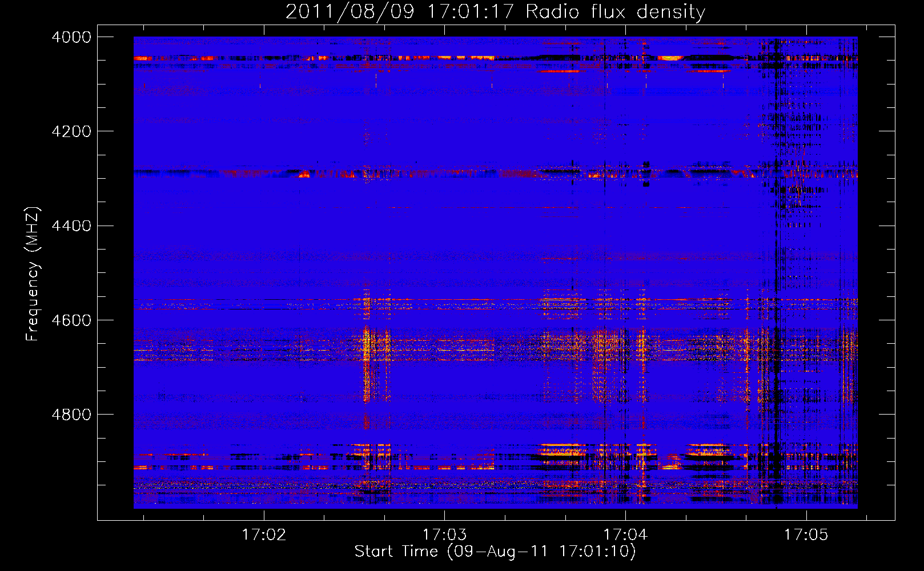The width and height of the screenshot is (924, 571).
Task: Click the 'Start Time (09-Aug-11 17:01:10)' label
Action: pos(495,552)
